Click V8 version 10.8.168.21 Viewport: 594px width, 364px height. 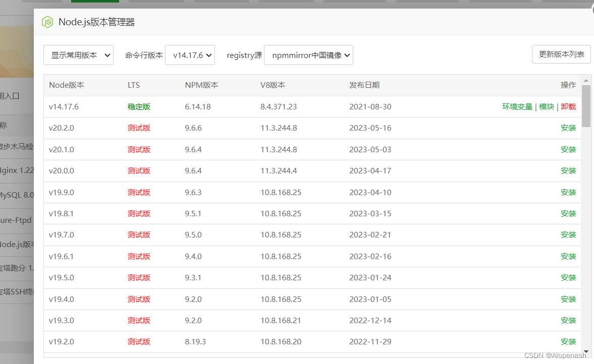(281, 320)
